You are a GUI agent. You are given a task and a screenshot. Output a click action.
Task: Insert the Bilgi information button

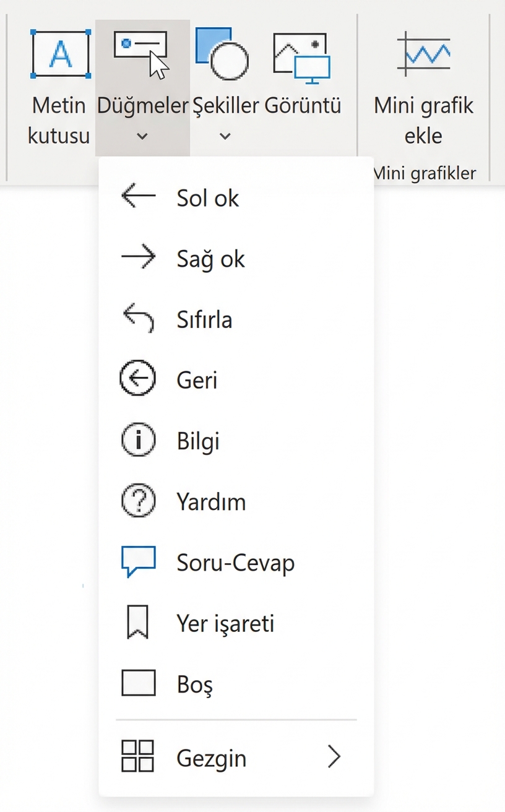point(198,440)
